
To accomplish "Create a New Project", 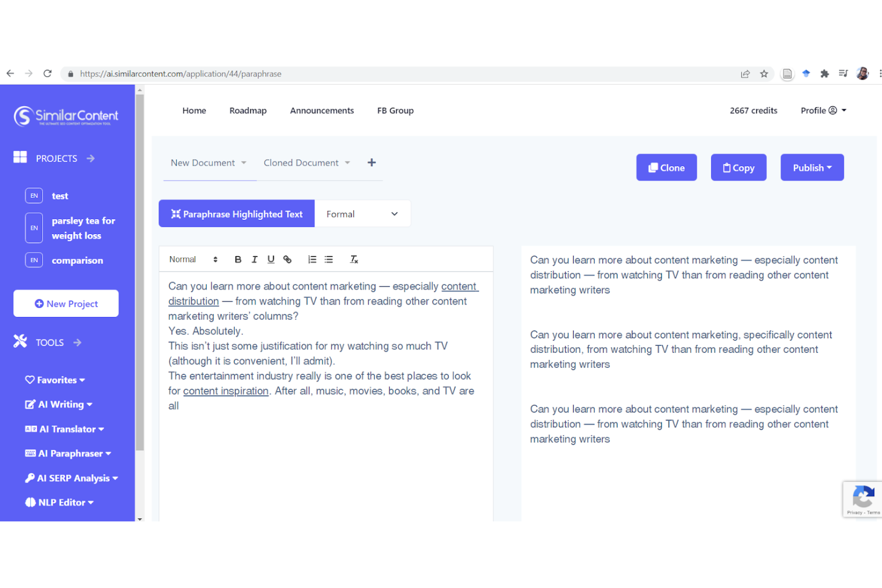I will 66,304.
